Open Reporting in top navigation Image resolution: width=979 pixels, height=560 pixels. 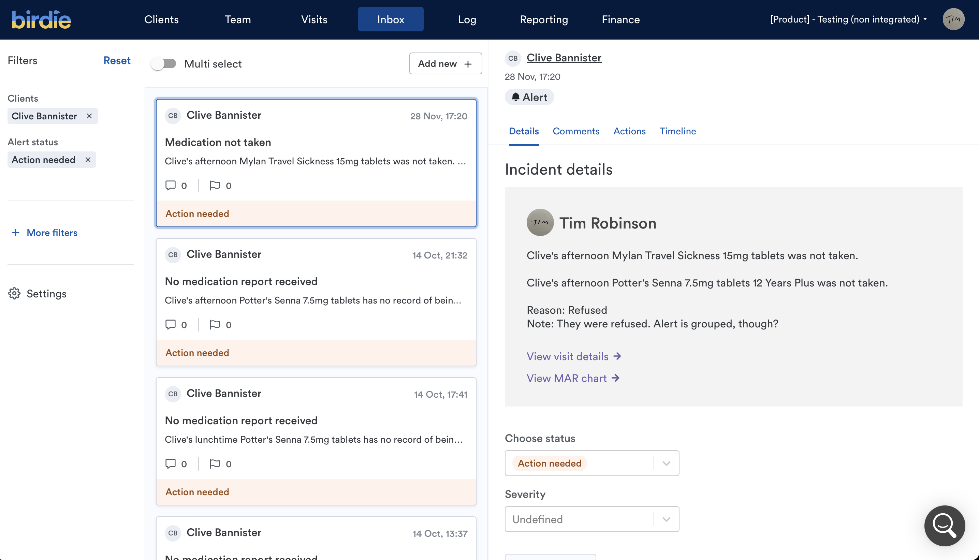pos(543,19)
